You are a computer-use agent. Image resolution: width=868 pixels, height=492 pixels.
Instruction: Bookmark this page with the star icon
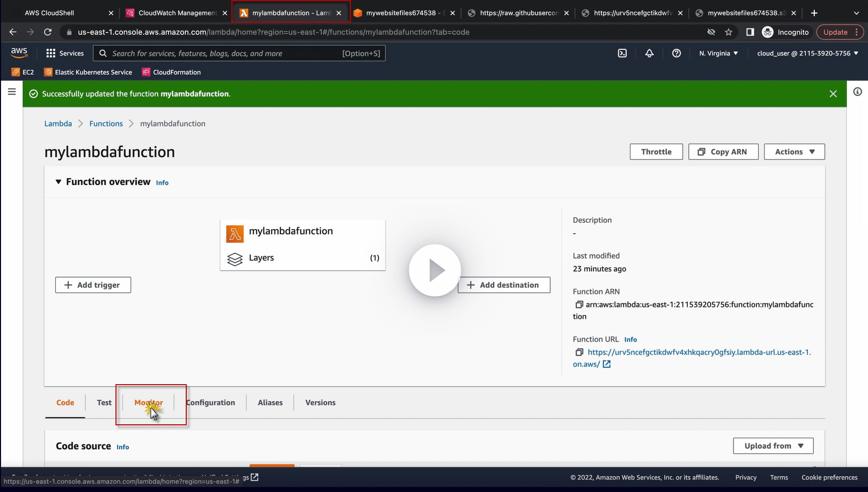728,32
